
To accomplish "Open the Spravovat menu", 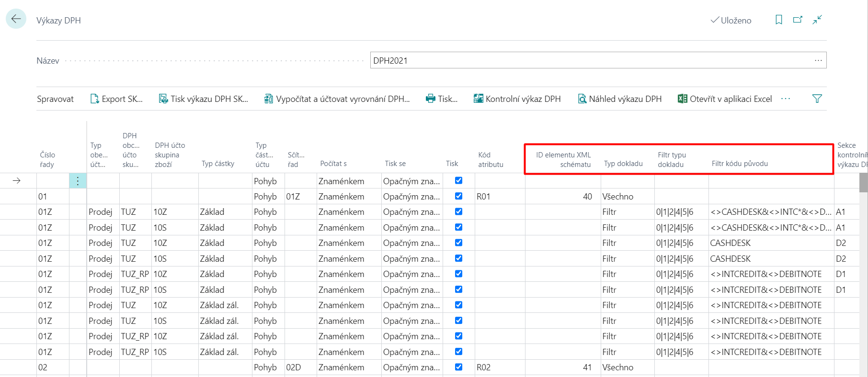I will click(55, 99).
